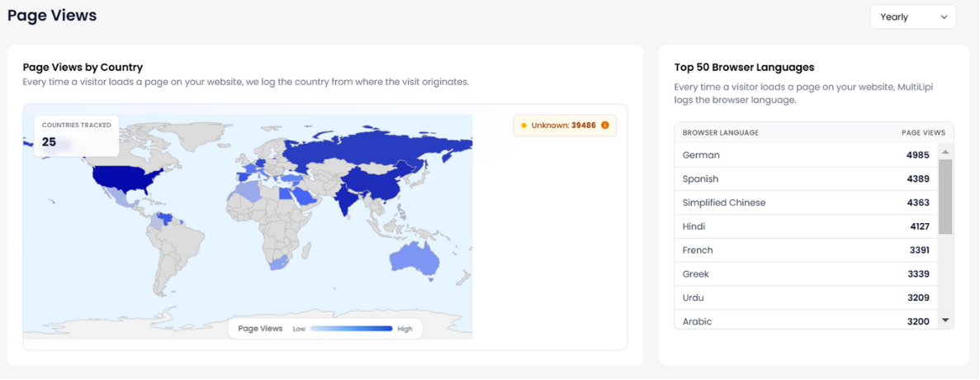The image size is (980, 380).
Task: Click Brazil on the world map
Action: pos(182,240)
